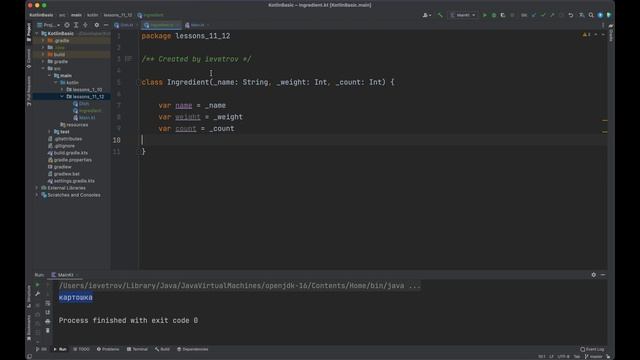
Task: Click yellow warning stripe in editor scrollbar
Action: pos(605,120)
